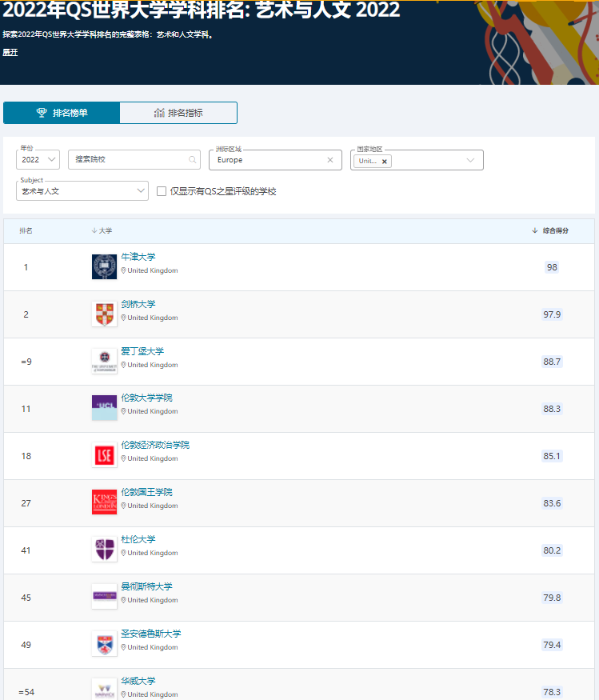Open the Subject 艺术与人文 dropdown

82,191
